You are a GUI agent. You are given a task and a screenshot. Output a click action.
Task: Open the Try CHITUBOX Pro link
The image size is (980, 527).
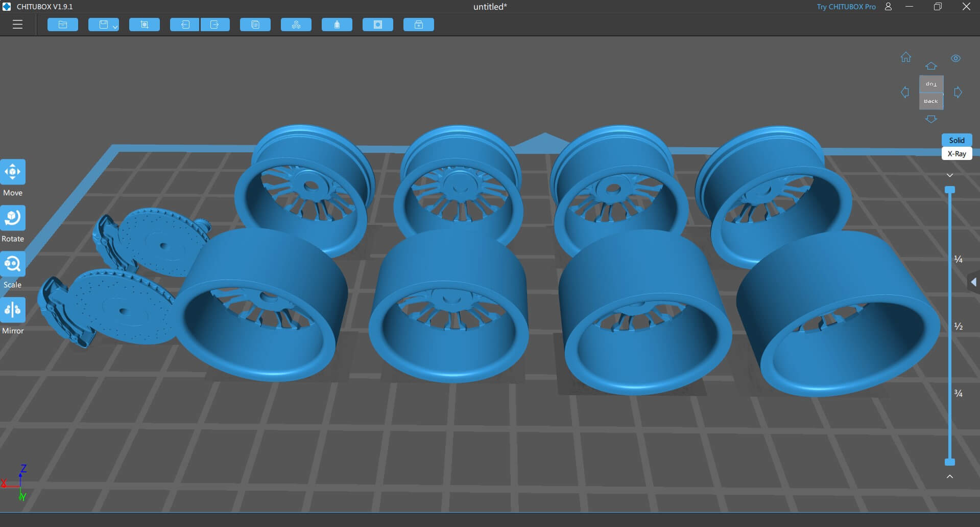pos(846,7)
